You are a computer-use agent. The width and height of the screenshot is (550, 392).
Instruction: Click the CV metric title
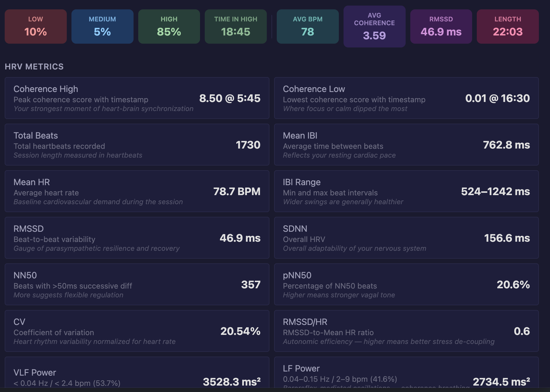point(19,322)
